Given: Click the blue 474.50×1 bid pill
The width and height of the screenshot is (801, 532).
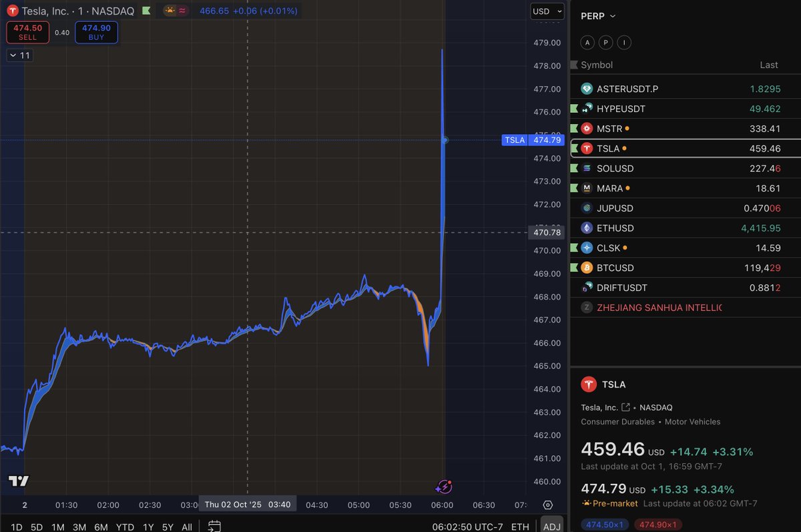Looking at the screenshot, I should (605, 525).
